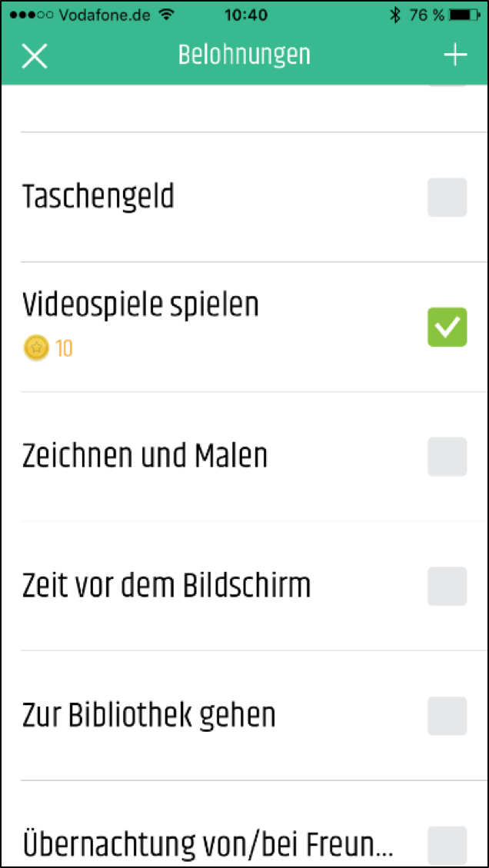
Task: Tap the Wi-Fi signal icon
Action: (x=165, y=15)
